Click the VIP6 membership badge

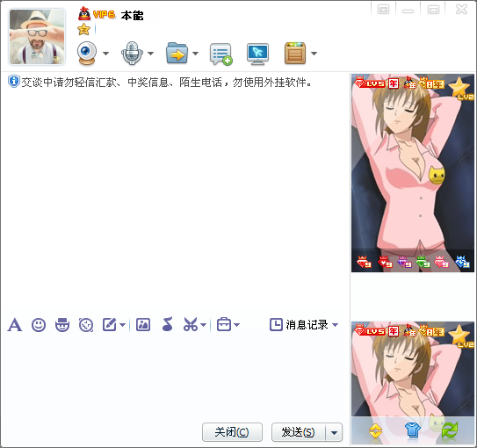pyautogui.click(x=104, y=15)
